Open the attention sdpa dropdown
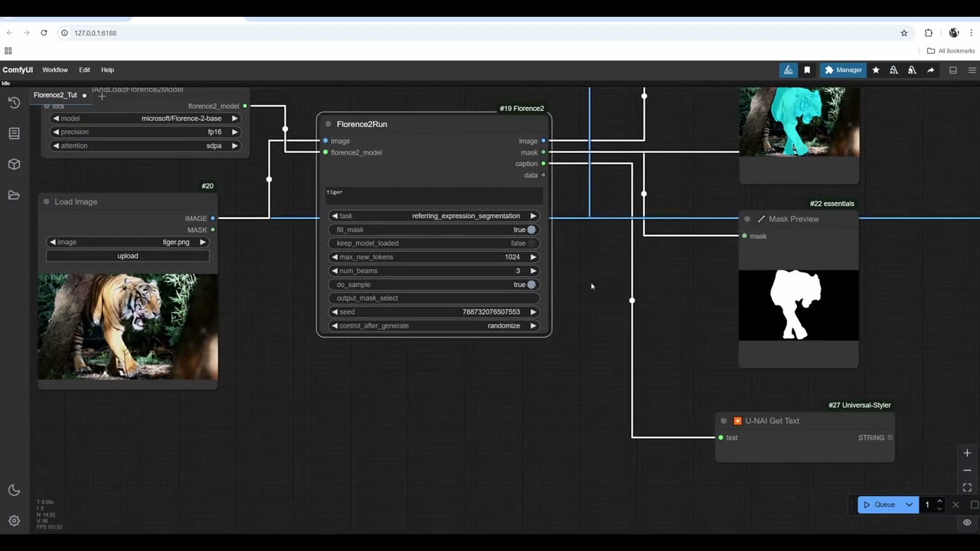Screen dimensions: 980x551 click(145, 145)
